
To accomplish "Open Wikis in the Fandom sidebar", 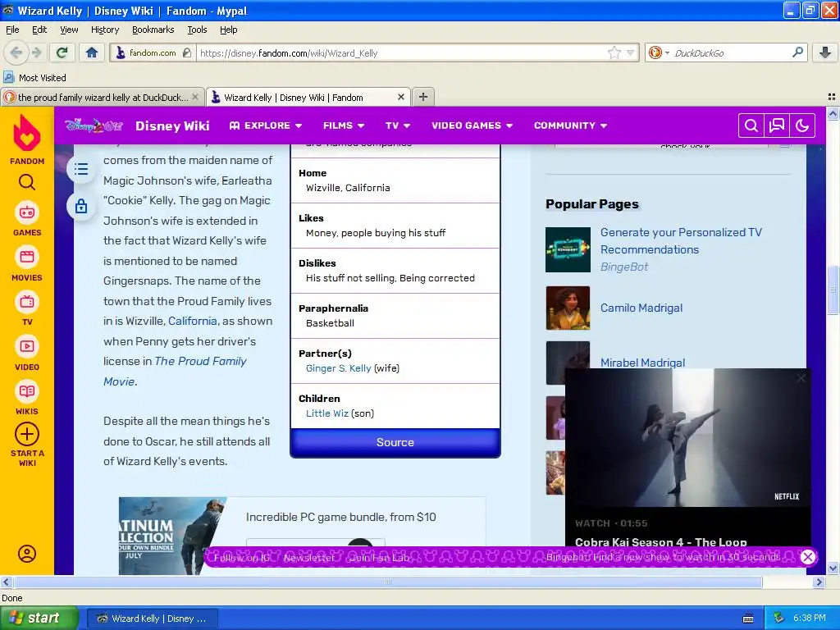I will tap(27, 398).
